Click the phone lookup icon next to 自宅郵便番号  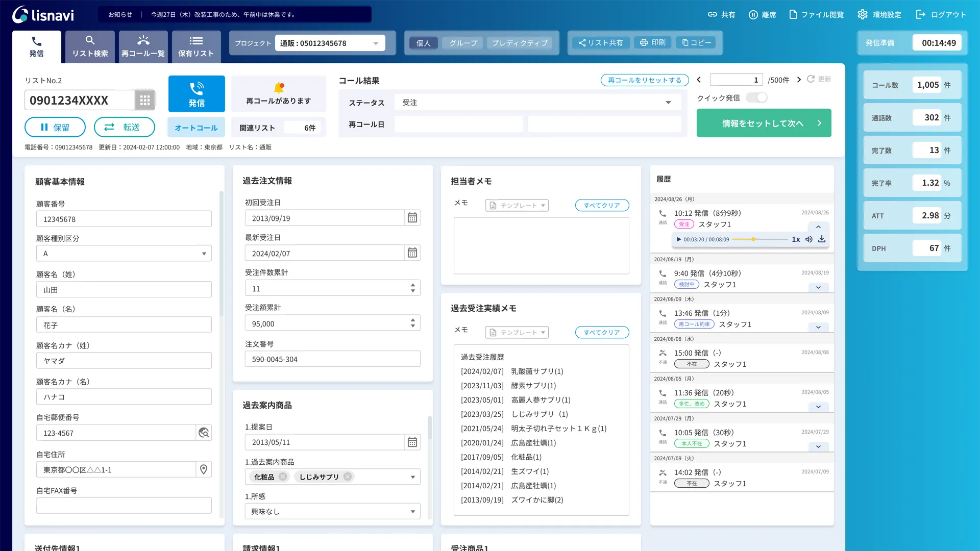click(x=203, y=433)
